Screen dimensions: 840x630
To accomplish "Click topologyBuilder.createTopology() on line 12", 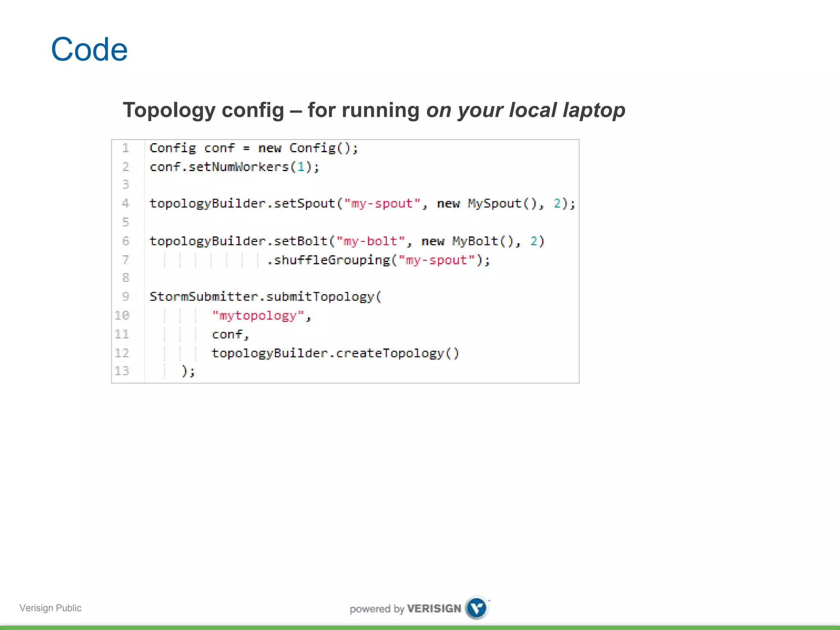I will pyautogui.click(x=336, y=353).
